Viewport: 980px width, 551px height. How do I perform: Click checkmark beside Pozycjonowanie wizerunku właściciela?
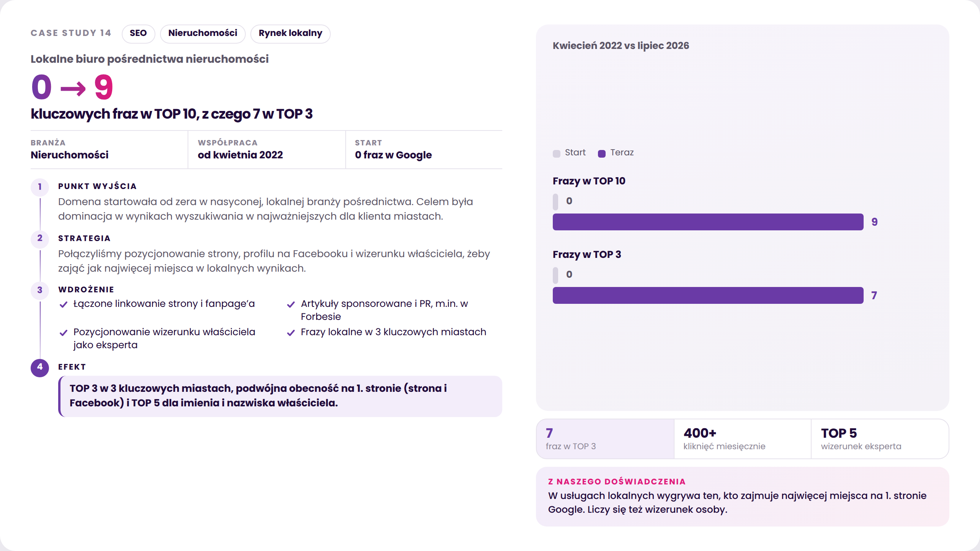pyautogui.click(x=64, y=333)
